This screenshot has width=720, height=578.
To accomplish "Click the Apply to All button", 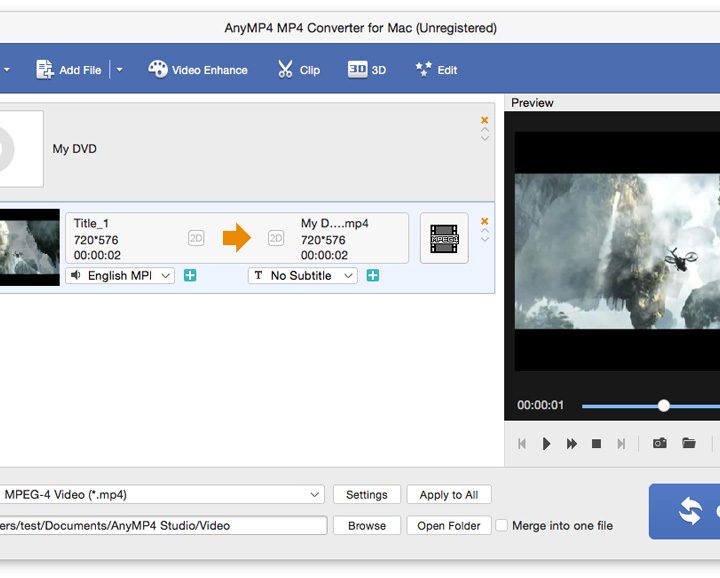I will pos(449,494).
